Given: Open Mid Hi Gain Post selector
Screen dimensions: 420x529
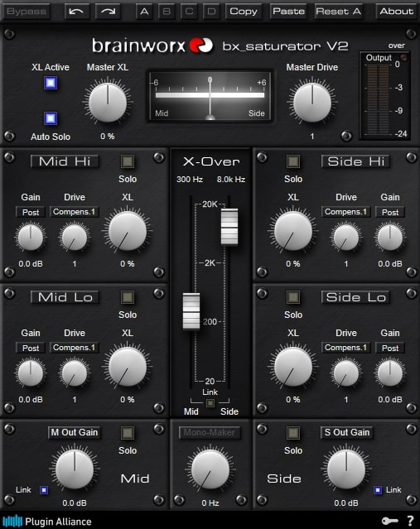Looking at the screenshot, I should [x=31, y=212].
